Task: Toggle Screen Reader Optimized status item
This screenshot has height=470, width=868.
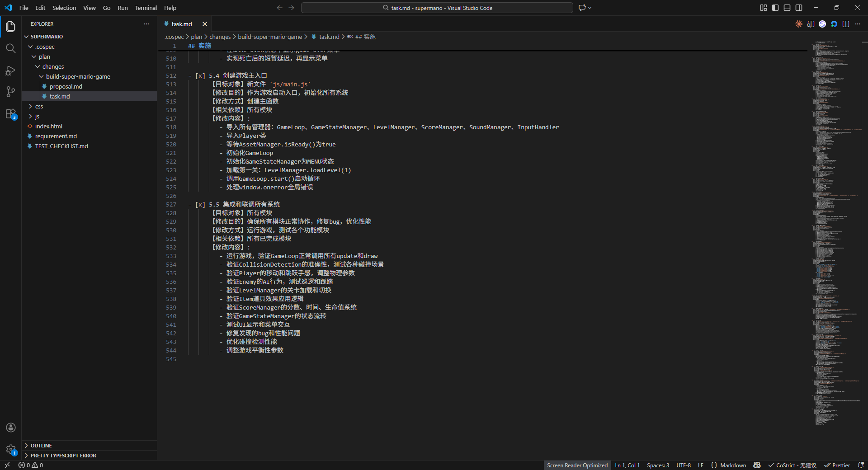Action: coord(577,465)
